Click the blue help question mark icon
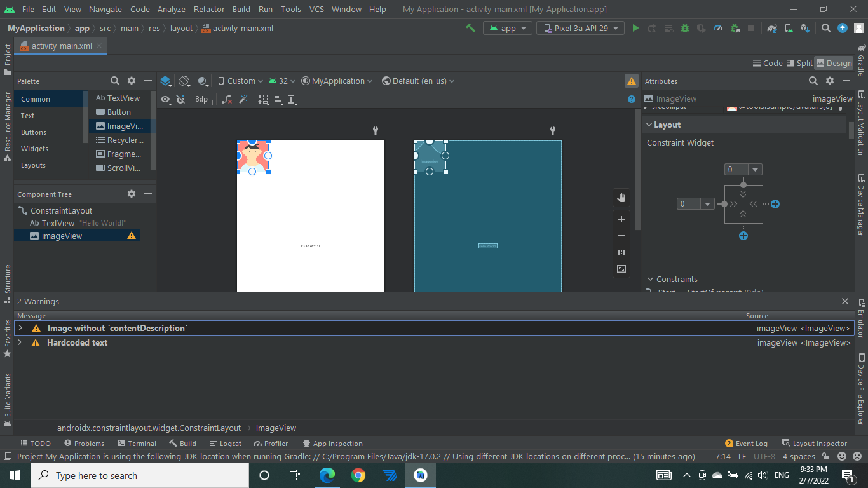This screenshot has width=868, height=488. click(632, 99)
